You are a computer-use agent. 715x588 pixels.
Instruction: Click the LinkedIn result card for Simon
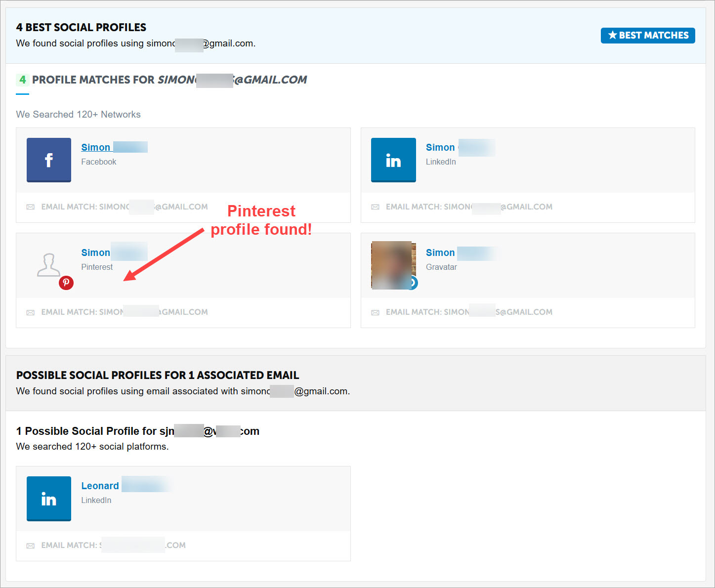pos(528,160)
